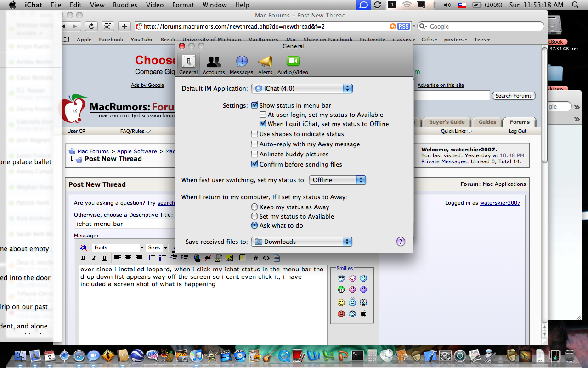Click the Wi-Fi status icon in menu bar

[407, 5]
